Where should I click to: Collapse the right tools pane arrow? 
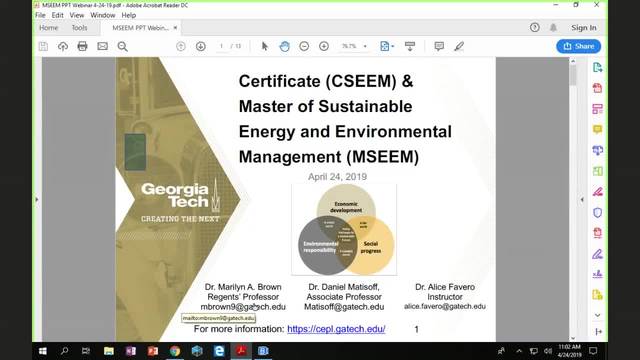582,200
